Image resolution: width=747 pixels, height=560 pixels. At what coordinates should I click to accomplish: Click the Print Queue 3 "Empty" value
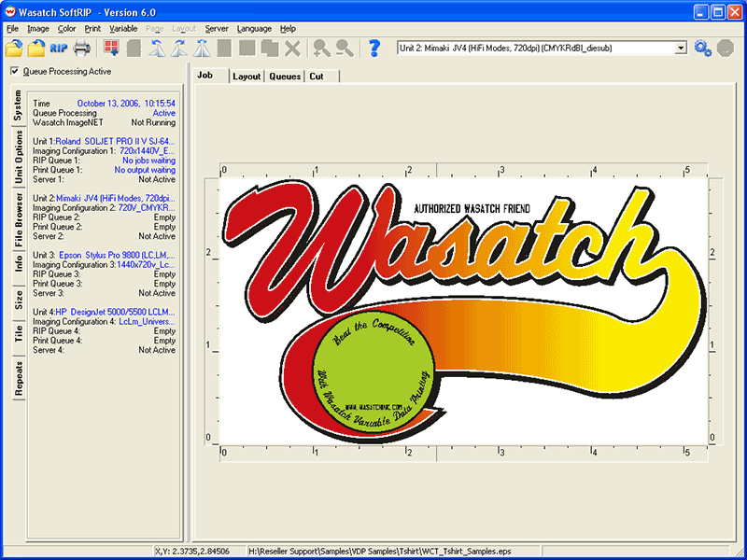coord(164,284)
